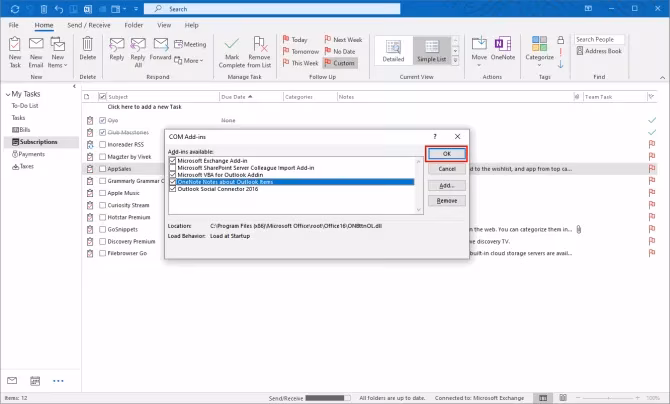Switch to Detailed view
Image resolution: width=670 pixels, height=404 pixels.
[393, 50]
